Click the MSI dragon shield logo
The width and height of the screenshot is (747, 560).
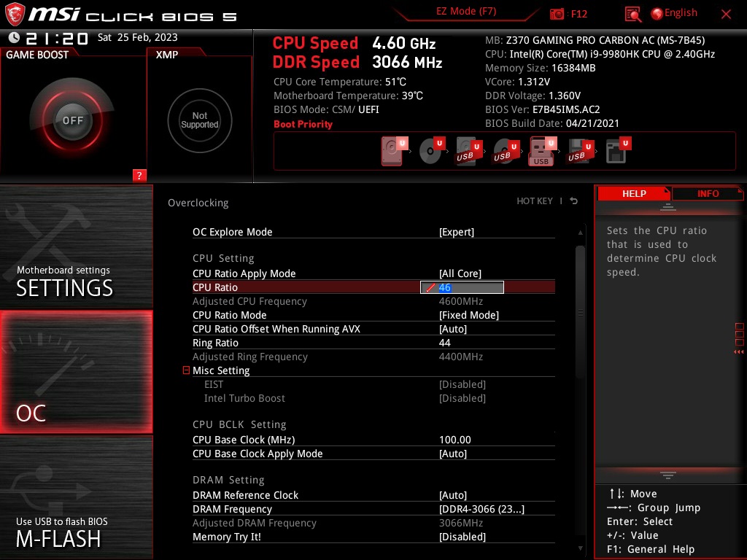15,15
